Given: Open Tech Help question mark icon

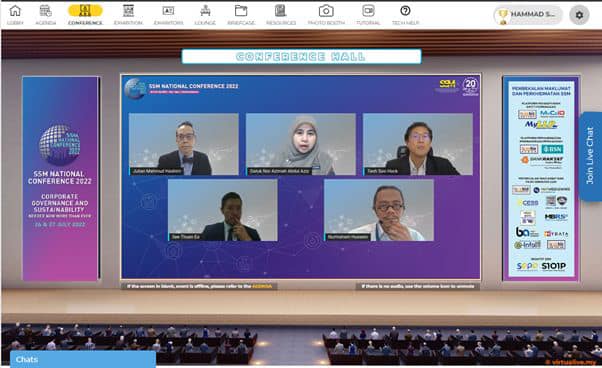Looking at the screenshot, I should [x=405, y=11].
